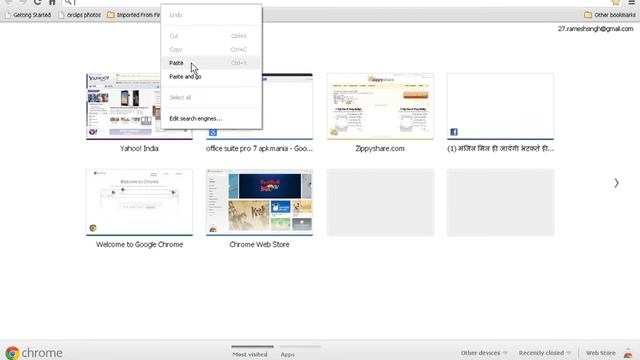The width and height of the screenshot is (640, 360).
Task: Open the Zippyshare.com thumbnail
Action: pyautogui.click(x=380, y=107)
